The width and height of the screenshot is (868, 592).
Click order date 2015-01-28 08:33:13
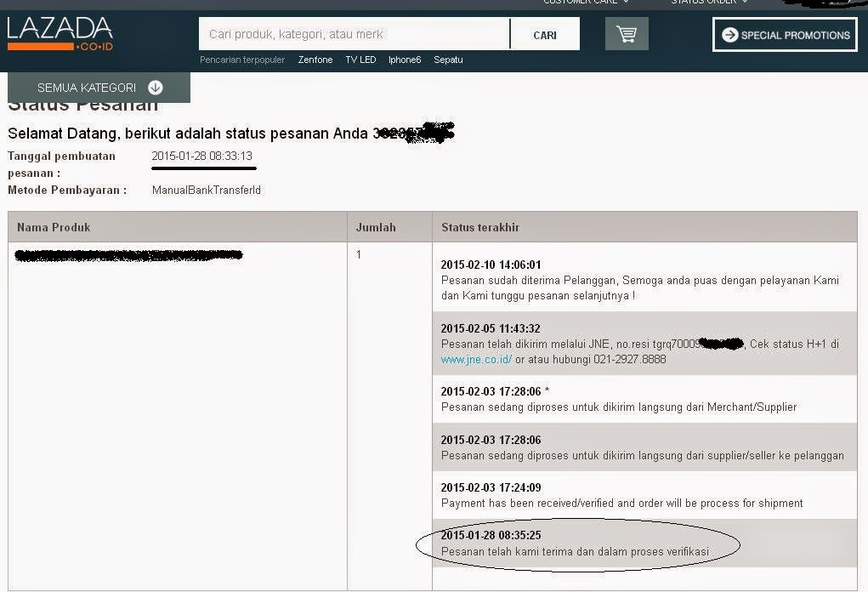pos(202,157)
